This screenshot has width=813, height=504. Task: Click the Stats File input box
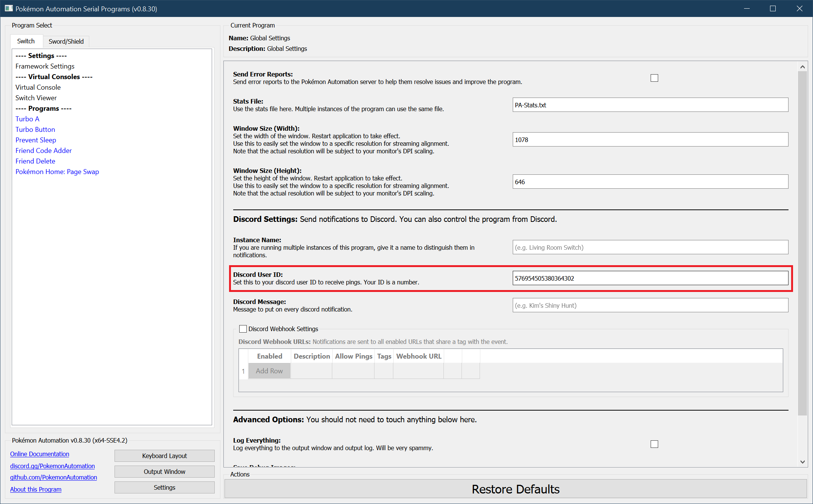(650, 105)
